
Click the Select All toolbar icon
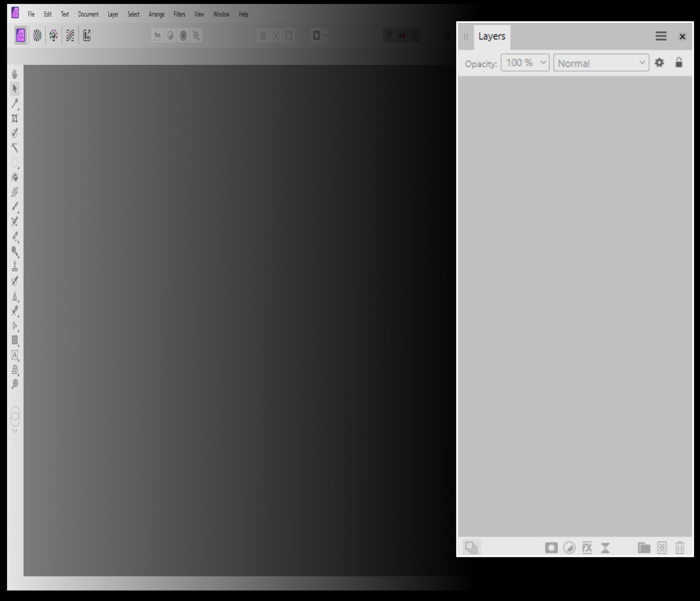coord(263,36)
